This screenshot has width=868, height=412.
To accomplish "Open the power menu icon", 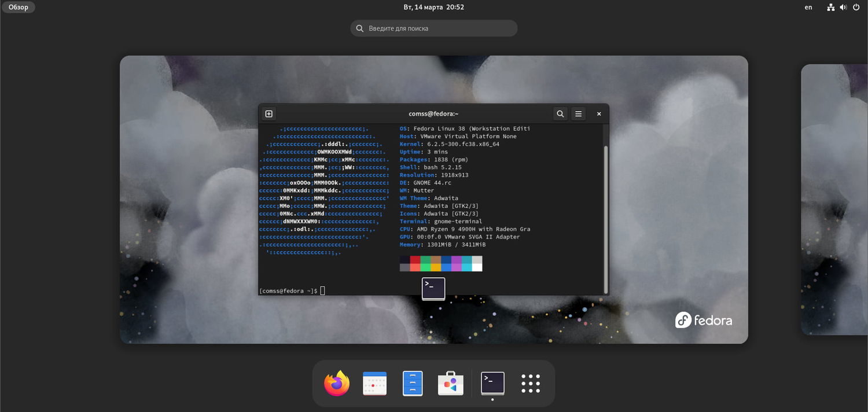I will (x=856, y=8).
